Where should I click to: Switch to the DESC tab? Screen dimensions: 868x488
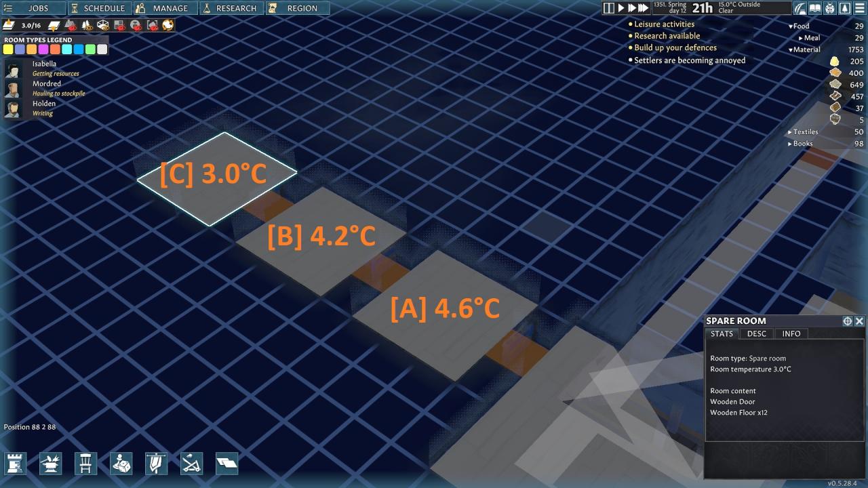coord(756,333)
